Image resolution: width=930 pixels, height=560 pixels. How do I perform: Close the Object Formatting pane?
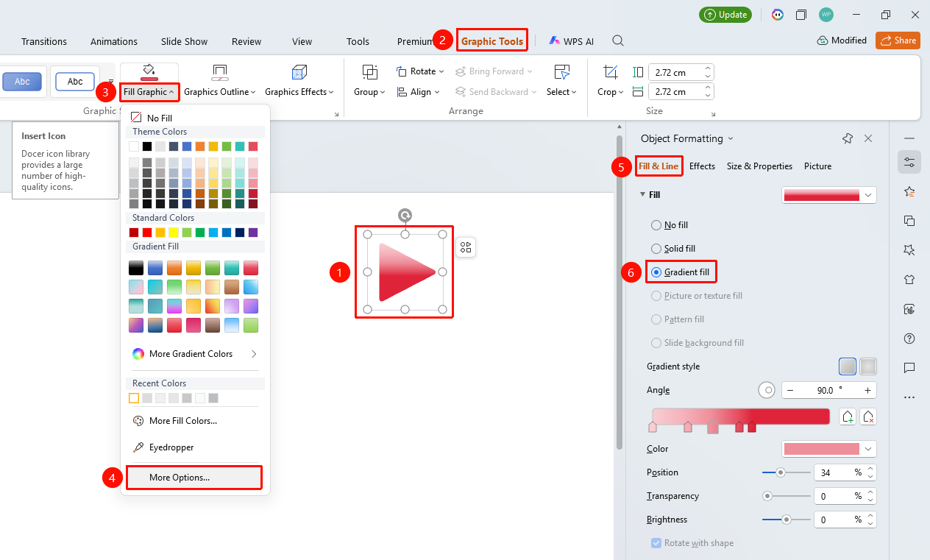coord(868,138)
